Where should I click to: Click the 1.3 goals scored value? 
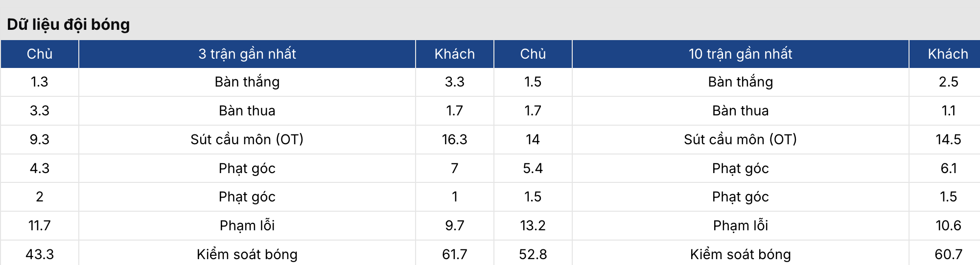[x=40, y=82]
